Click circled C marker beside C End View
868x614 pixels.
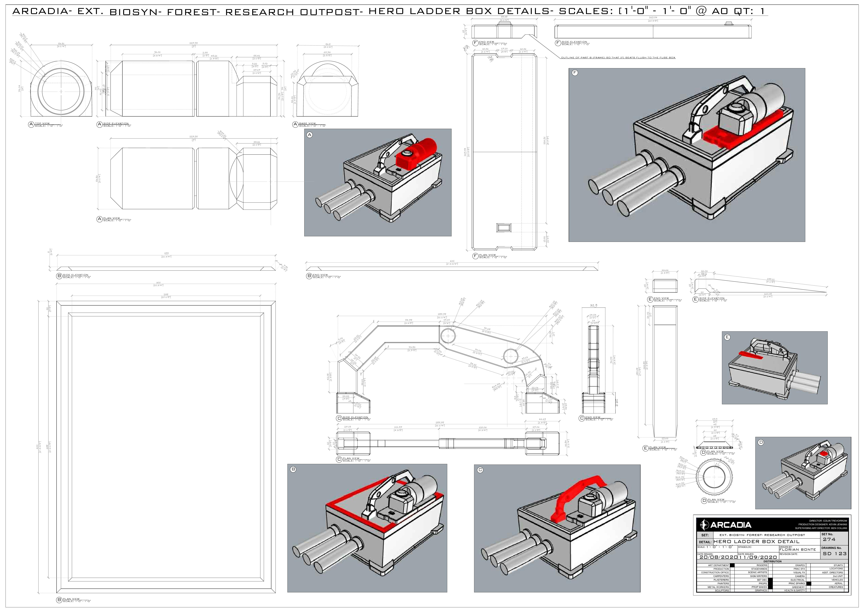[x=582, y=418]
